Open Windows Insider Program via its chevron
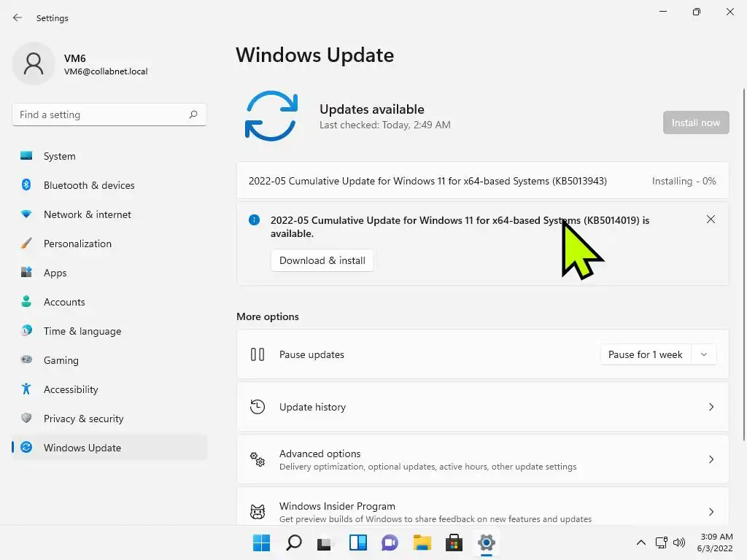Image resolution: width=747 pixels, height=560 pixels. pos(711,511)
